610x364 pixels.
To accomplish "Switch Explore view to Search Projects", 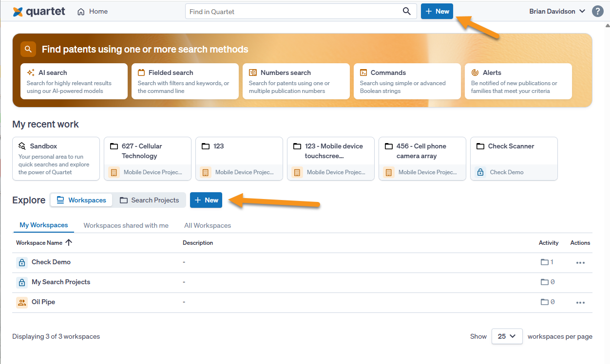I will [x=150, y=200].
